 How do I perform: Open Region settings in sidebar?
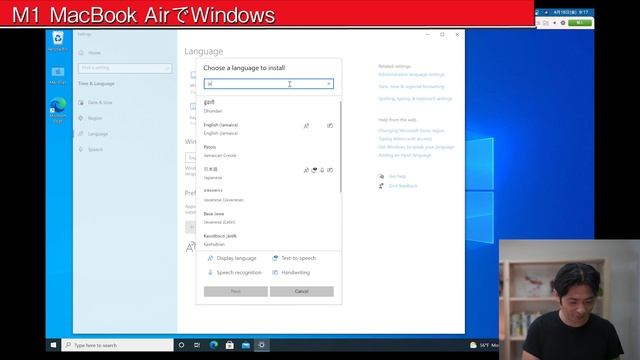[x=95, y=118]
